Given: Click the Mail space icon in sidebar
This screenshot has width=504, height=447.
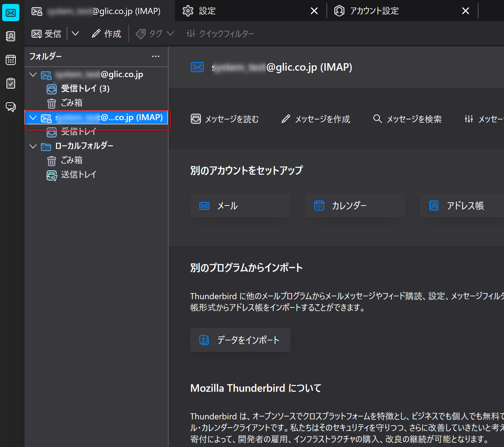Looking at the screenshot, I should (11, 13).
